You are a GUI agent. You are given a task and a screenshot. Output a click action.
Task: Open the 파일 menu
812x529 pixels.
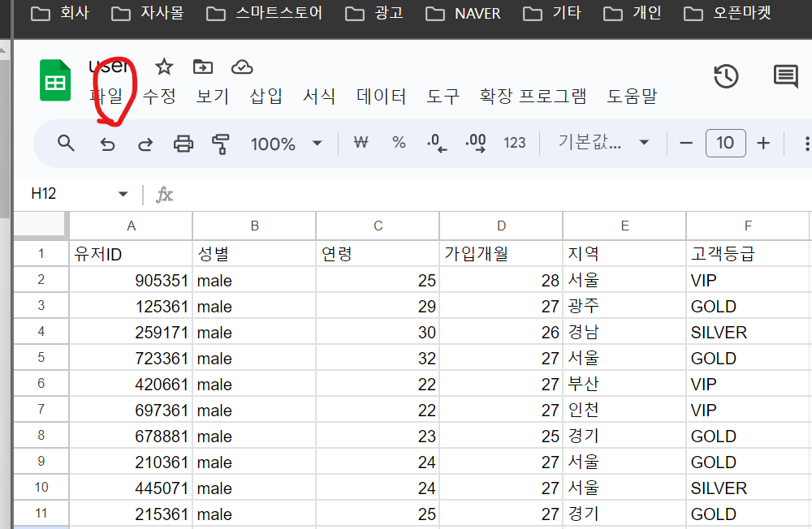coord(106,97)
